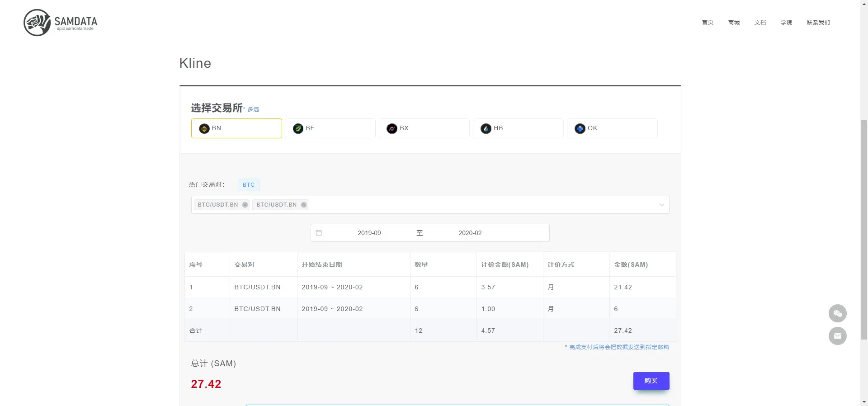Click the end date field 2020-02
Viewport: 868px width, 406px height.
click(x=470, y=233)
